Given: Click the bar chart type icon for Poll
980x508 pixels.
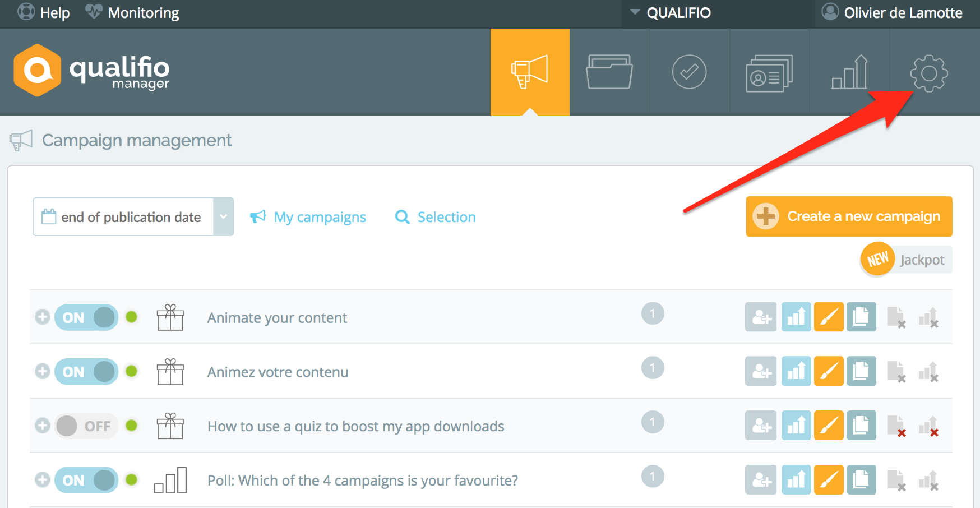Looking at the screenshot, I should 170,481.
